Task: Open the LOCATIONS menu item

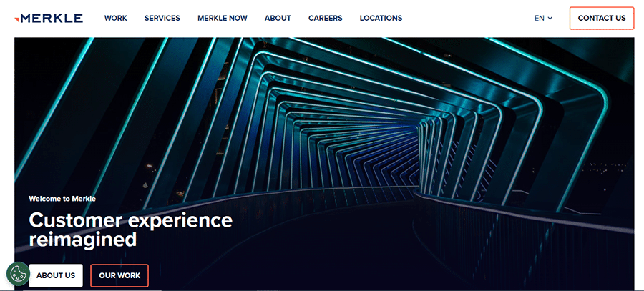Action: tap(381, 18)
